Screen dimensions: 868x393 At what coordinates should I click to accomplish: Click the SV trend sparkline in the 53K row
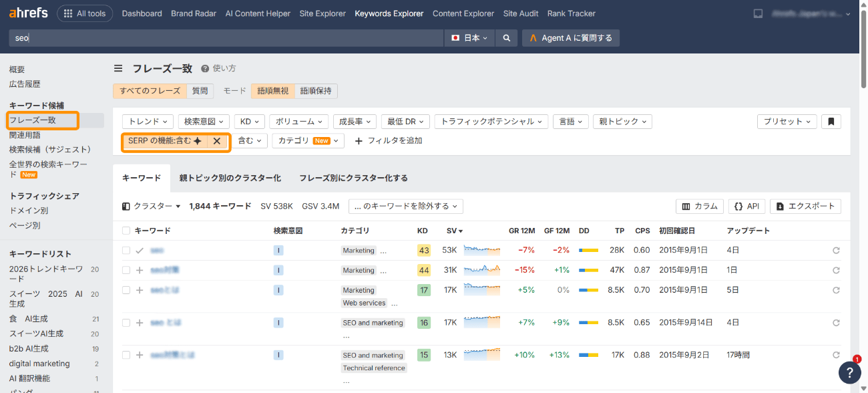pyautogui.click(x=481, y=251)
